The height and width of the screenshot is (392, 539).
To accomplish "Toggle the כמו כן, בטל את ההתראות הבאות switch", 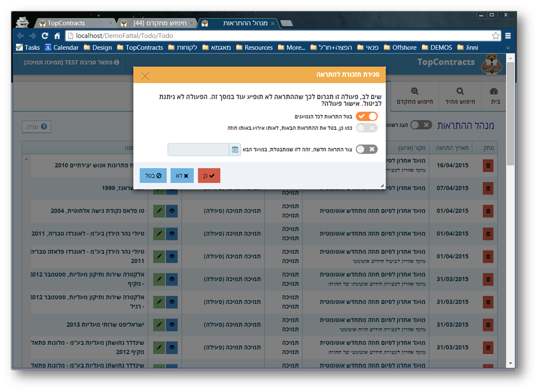I will pos(366,127).
